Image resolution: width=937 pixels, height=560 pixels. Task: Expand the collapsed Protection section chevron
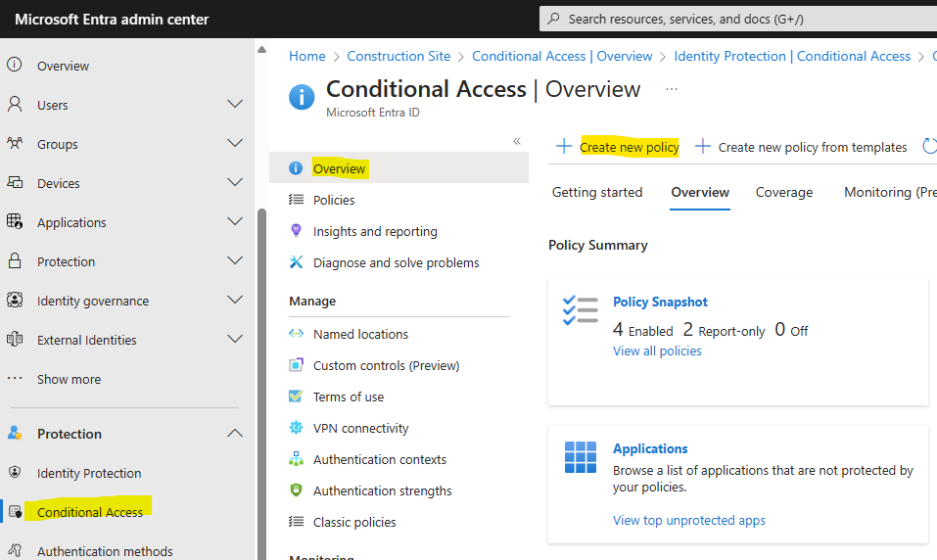coord(235,260)
